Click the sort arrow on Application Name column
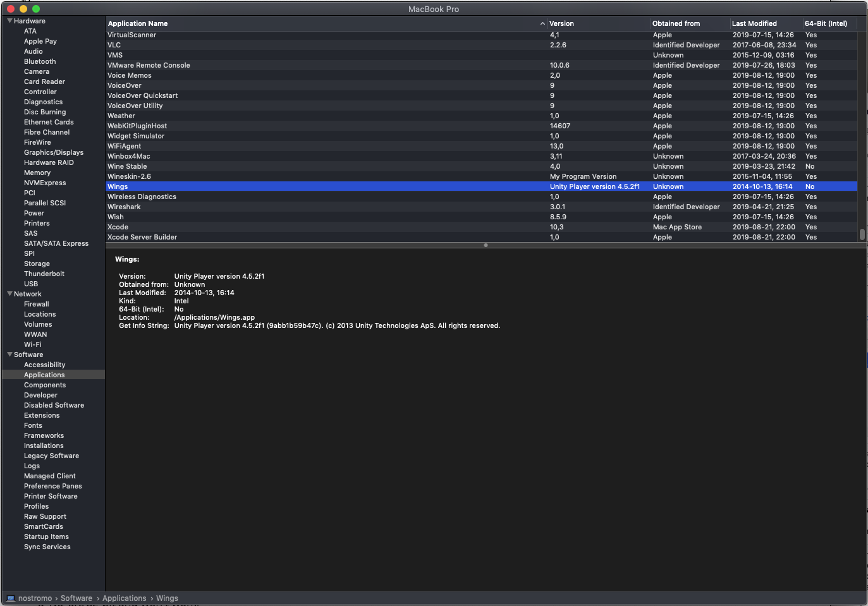 [542, 23]
